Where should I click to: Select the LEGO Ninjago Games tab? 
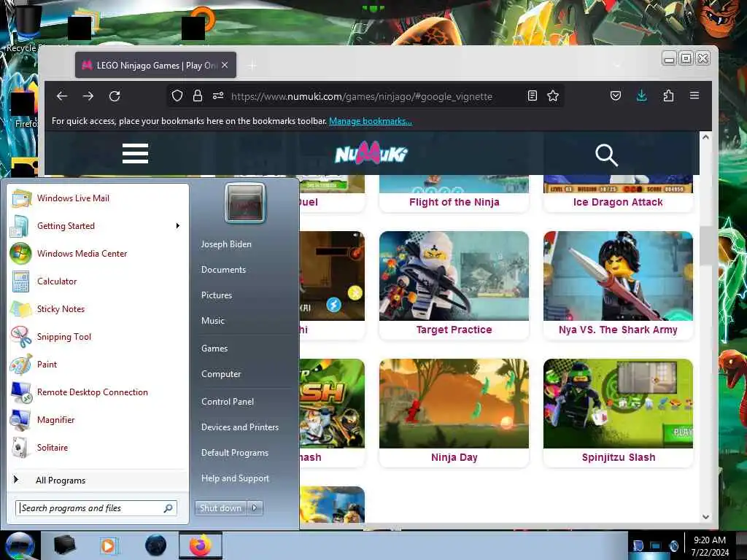click(x=155, y=65)
